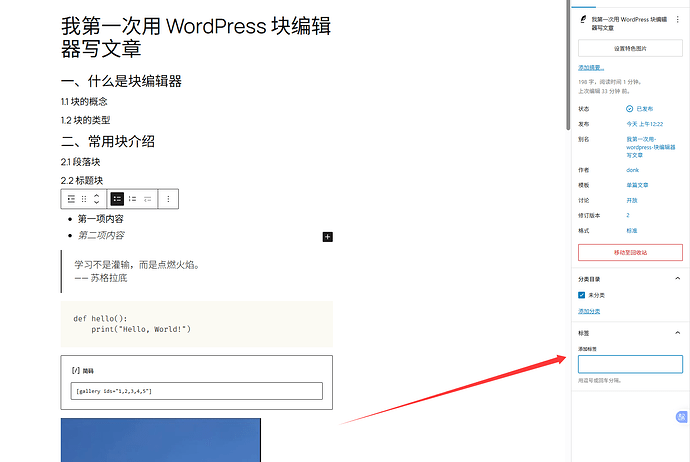The height and width of the screenshot is (462, 690).
Task: Select paragraph 2.1 段落块
Action: point(81,162)
